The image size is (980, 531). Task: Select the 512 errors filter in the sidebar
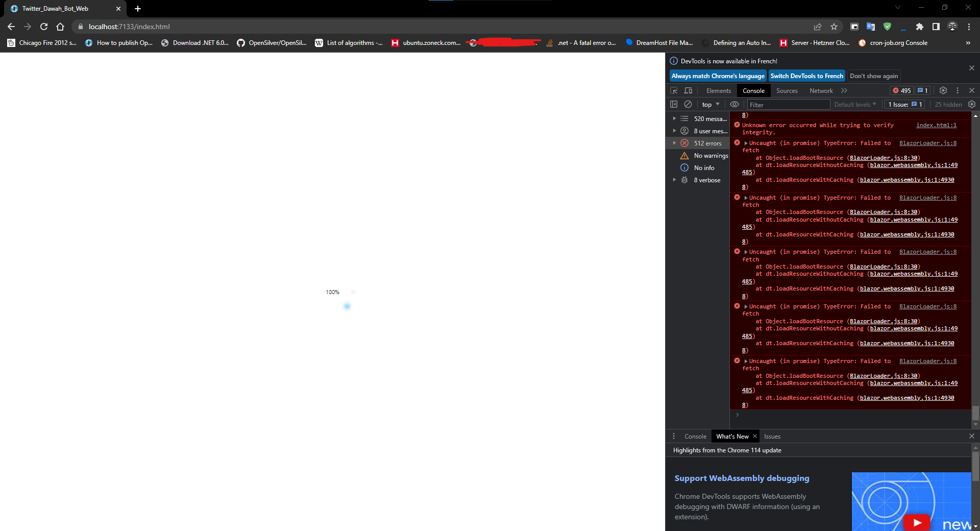tap(709, 143)
